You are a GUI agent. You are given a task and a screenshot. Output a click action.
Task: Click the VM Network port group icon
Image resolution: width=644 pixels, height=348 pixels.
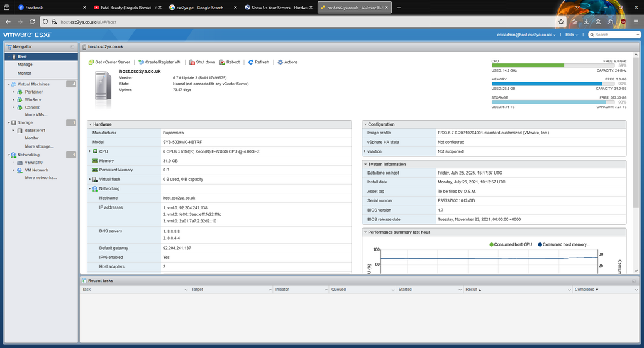click(19, 170)
